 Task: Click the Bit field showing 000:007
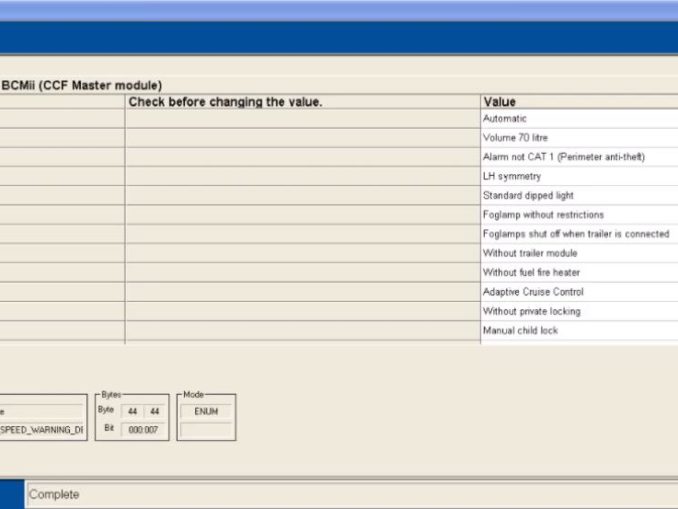[x=145, y=430]
